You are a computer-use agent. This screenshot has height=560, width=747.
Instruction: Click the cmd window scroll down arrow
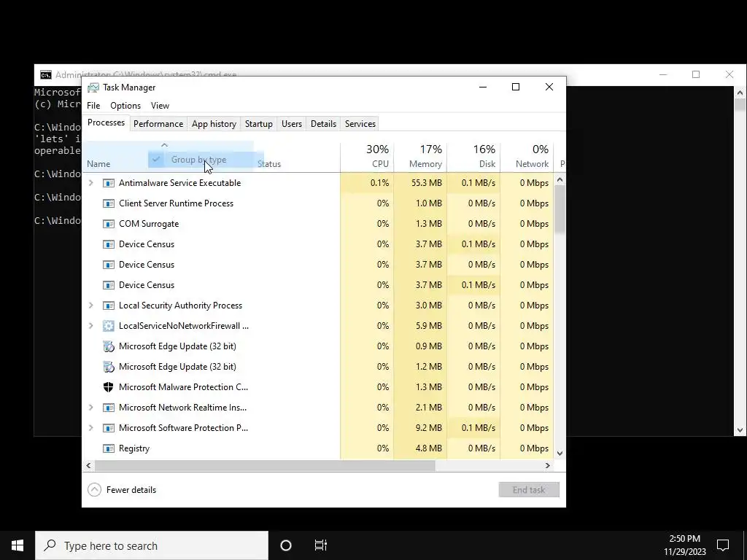tap(740, 430)
